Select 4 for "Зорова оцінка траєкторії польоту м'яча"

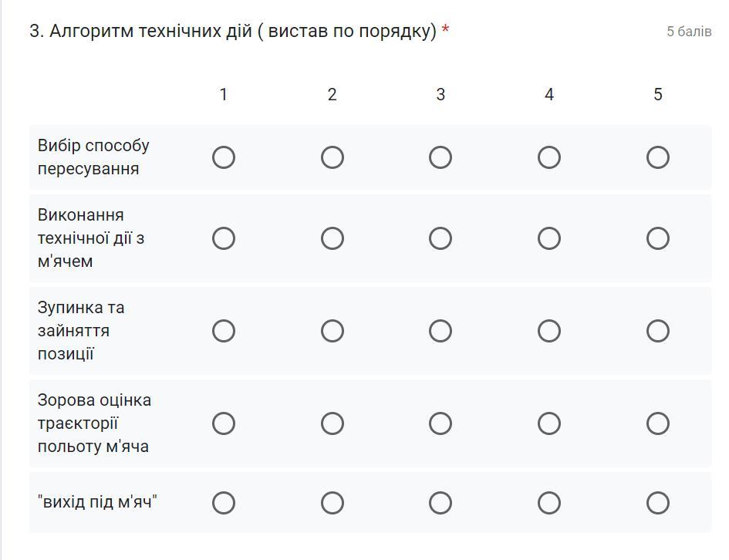click(x=549, y=423)
